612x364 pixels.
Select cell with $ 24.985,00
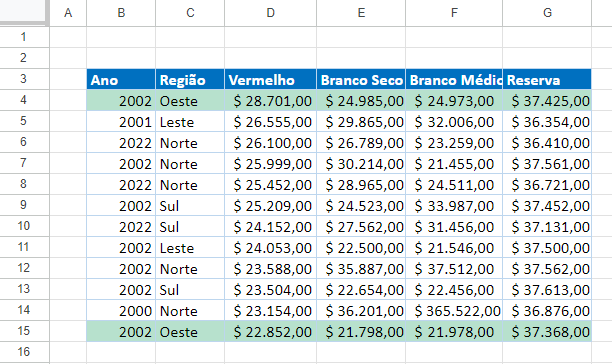[x=361, y=101]
